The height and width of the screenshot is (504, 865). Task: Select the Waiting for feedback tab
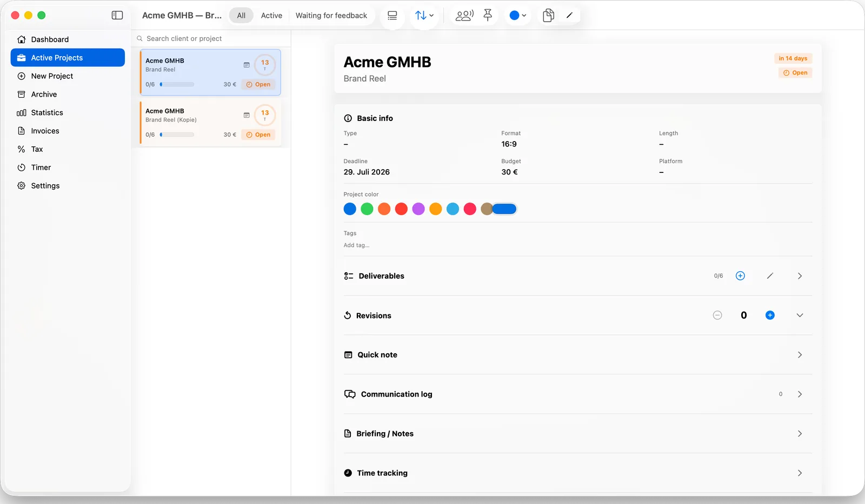coord(331,16)
